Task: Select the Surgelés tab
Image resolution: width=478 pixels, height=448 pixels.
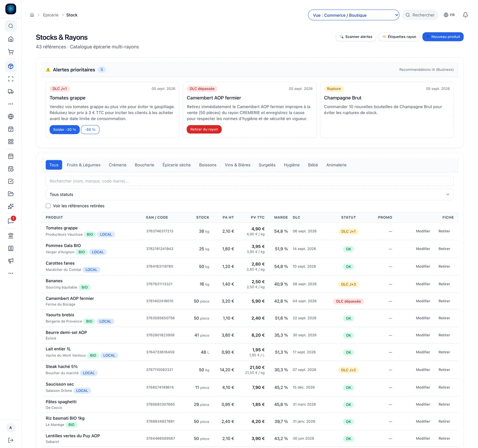Action: click(267, 165)
